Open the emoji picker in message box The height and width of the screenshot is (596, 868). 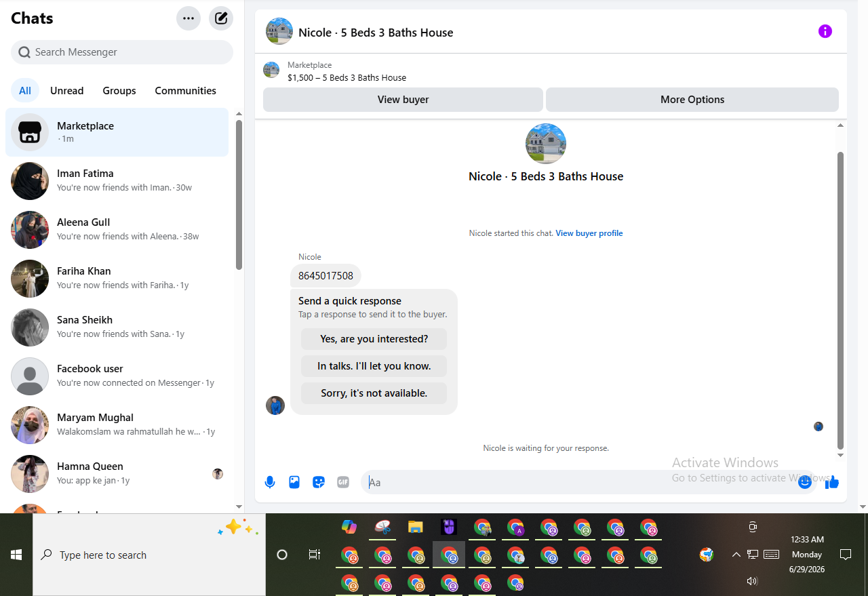pyautogui.click(x=805, y=482)
